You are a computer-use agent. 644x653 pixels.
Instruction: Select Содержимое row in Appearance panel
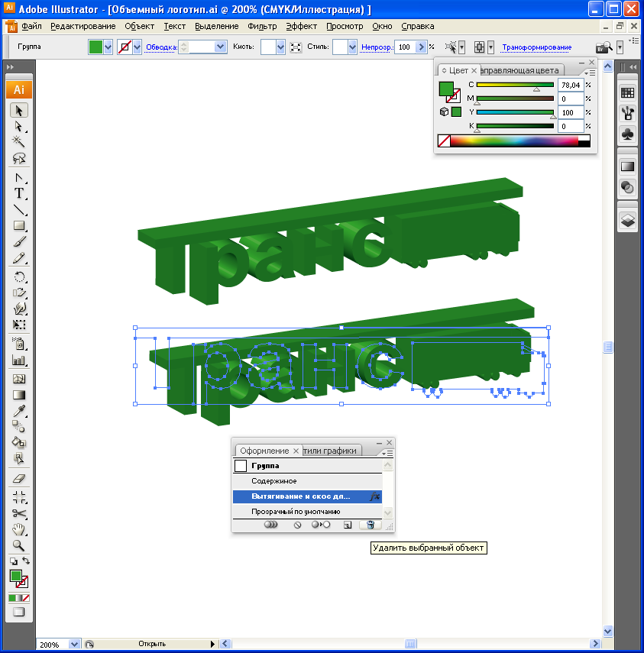(x=307, y=481)
